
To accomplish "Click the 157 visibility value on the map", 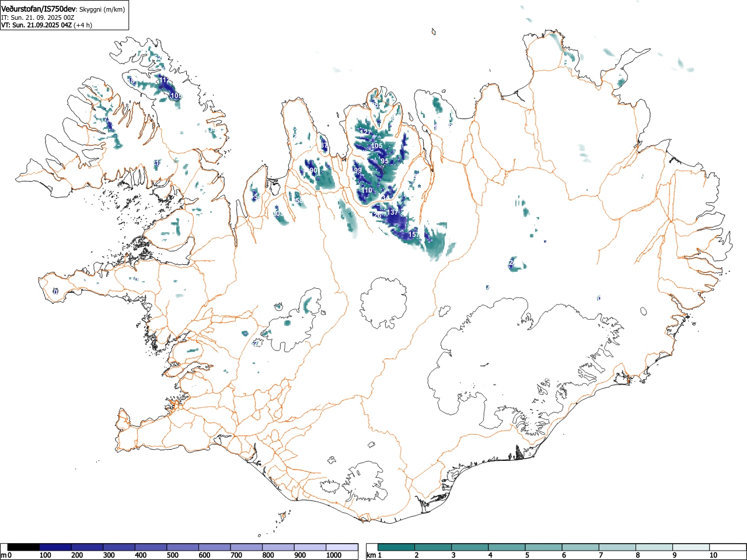I will coord(413,235).
